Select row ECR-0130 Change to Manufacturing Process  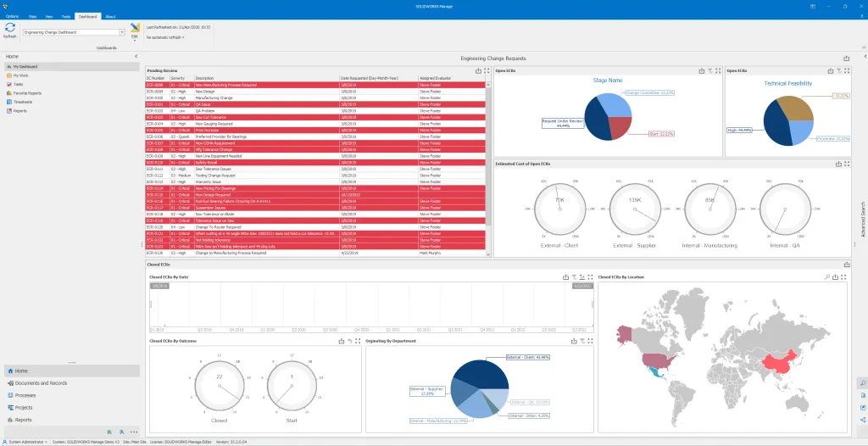tap(315, 253)
